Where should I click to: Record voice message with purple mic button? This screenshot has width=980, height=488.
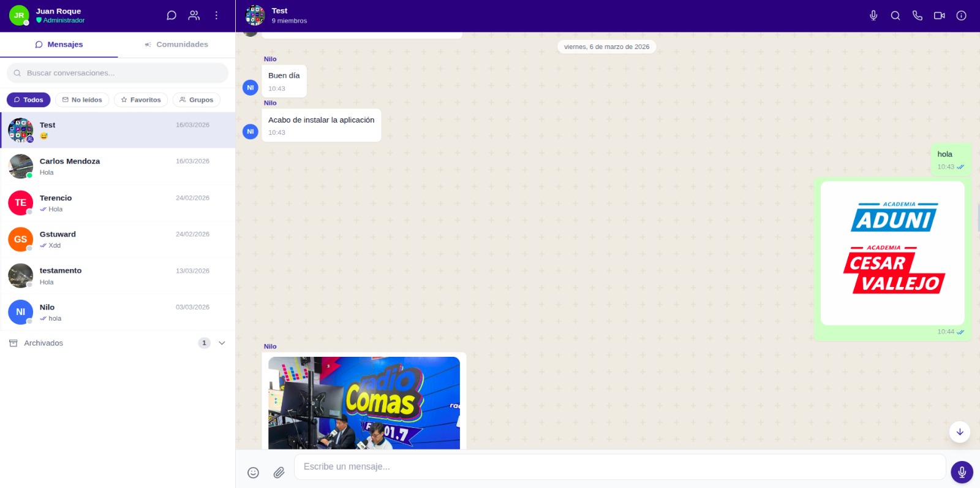point(962,472)
